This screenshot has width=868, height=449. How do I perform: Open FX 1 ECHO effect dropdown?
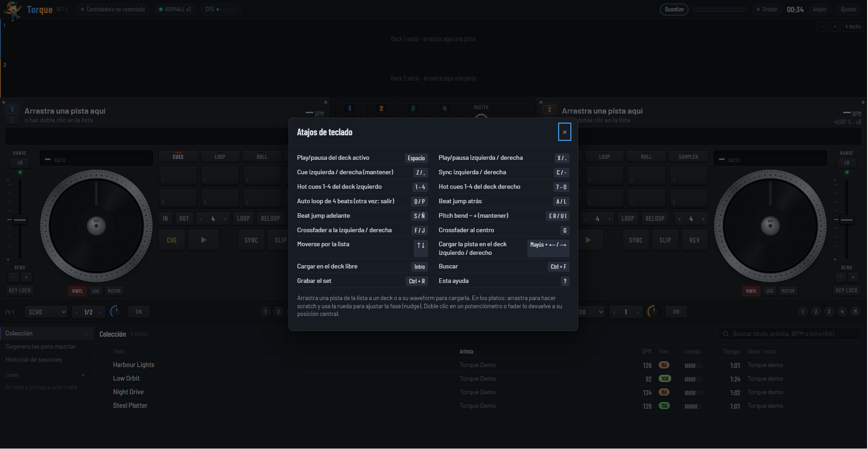(47, 312)
